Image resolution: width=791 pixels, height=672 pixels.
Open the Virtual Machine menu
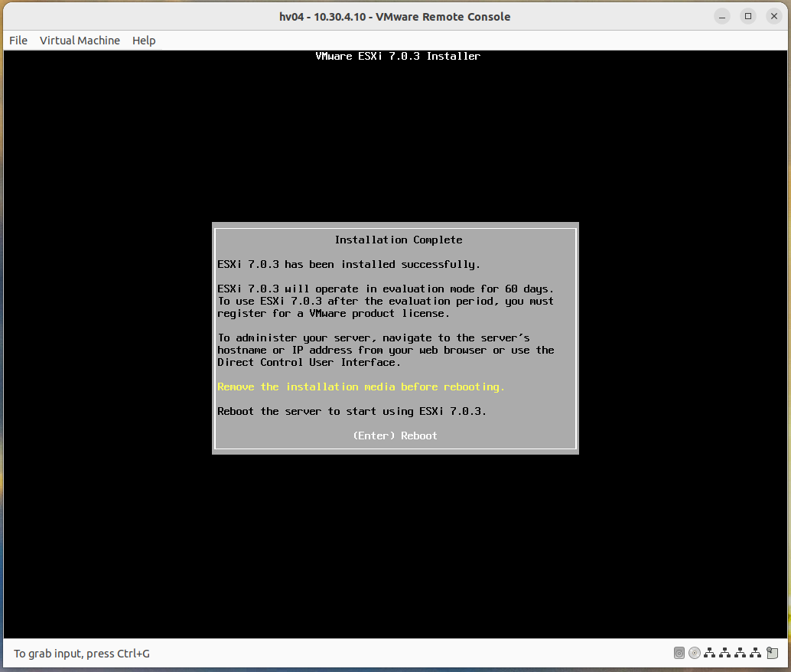[80, 41]
